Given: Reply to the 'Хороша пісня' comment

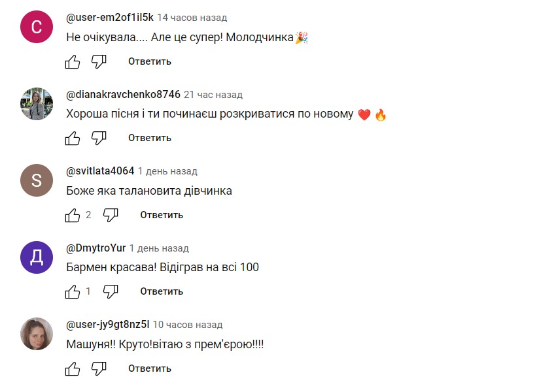Looking at the screenshot, I should [x=150, y=138].
